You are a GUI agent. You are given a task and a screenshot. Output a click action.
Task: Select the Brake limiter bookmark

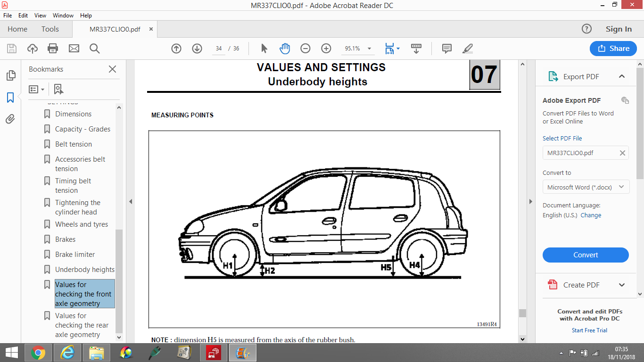coord(75,255)
